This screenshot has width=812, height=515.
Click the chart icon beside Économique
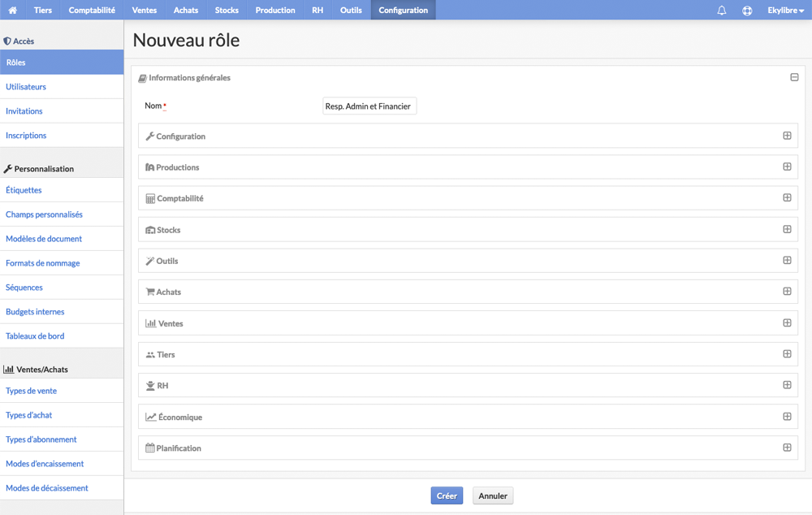151,417
